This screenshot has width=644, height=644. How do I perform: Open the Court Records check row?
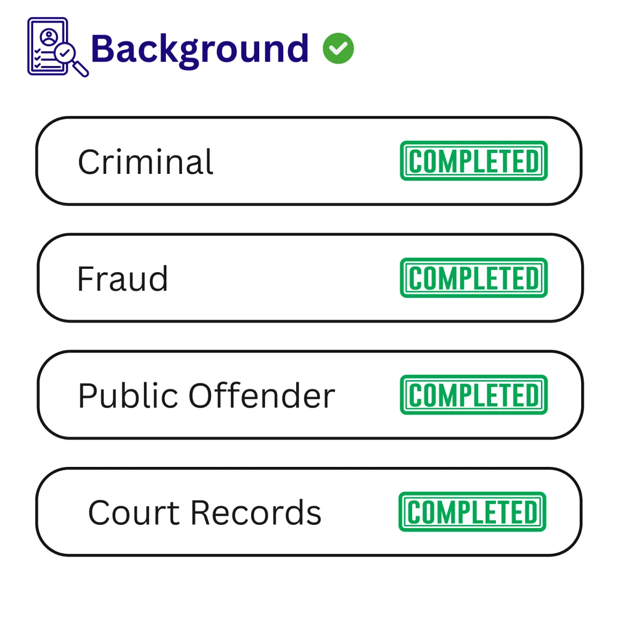[309, 512]
